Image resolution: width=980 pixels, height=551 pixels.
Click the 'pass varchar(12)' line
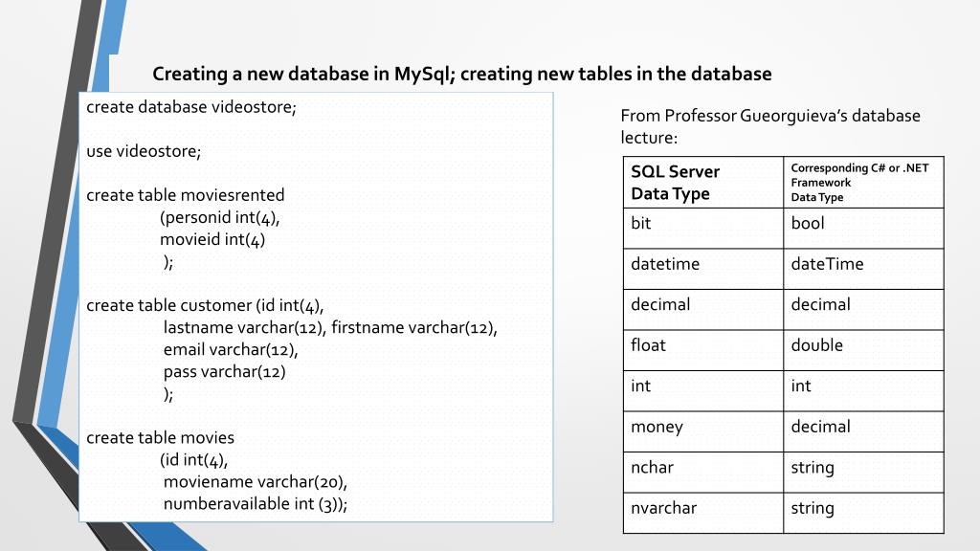(x=224, y=372)
